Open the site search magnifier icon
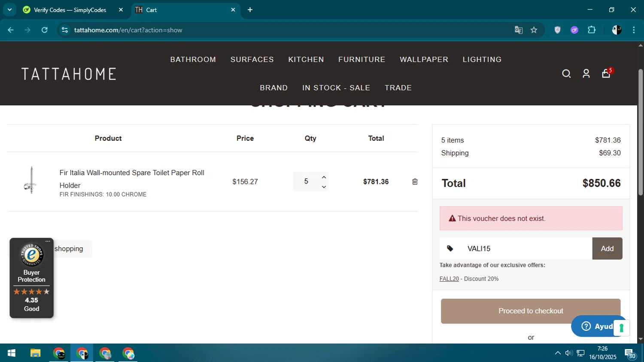The height and width of the screenshot is (362, 644). pos(566,74)
